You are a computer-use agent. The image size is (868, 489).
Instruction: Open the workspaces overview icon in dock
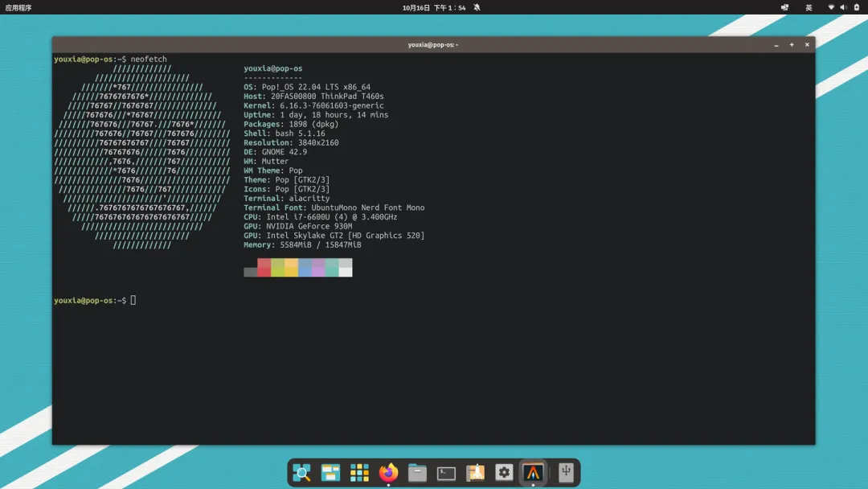[330, 473]
